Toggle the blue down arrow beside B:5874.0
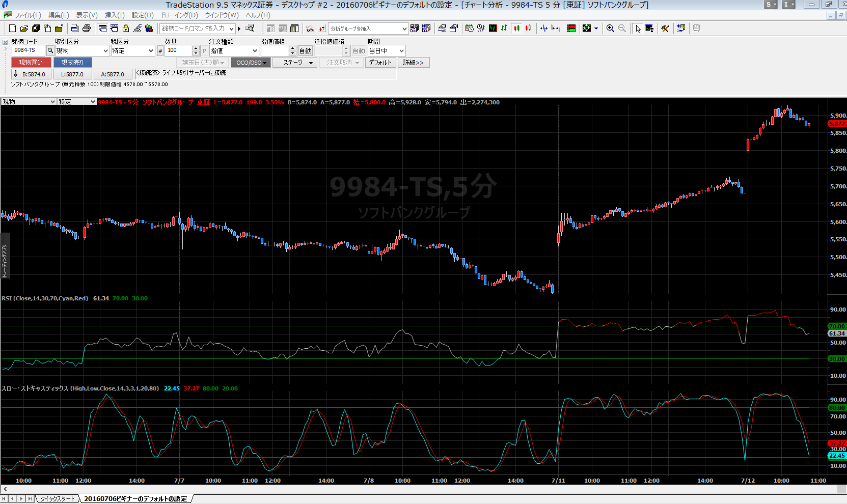 click(15, 74)
